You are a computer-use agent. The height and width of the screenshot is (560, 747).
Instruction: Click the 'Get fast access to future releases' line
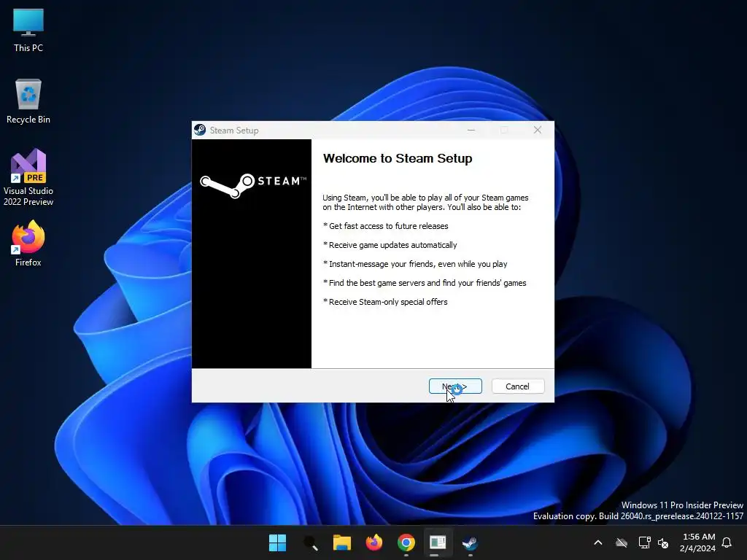point(385,226)
